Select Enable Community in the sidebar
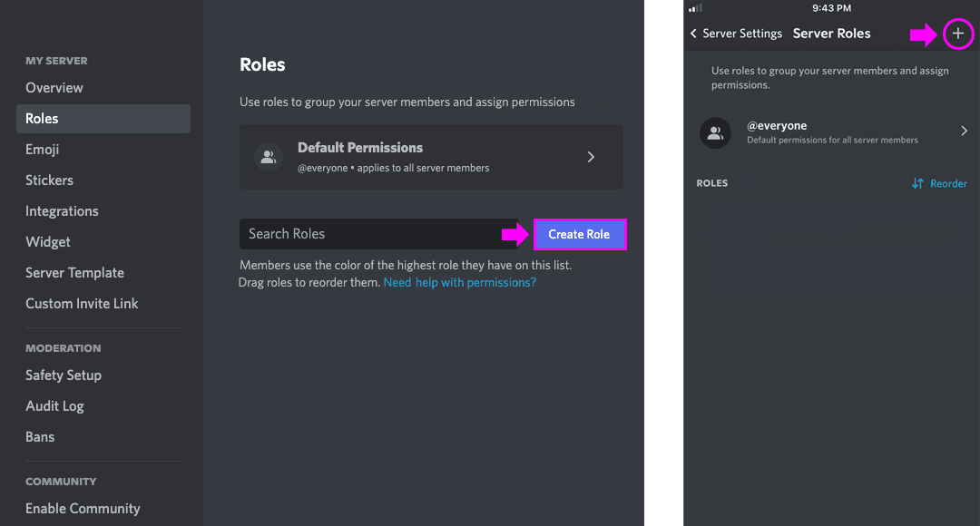The width and height of the screenshot is (980, 526). 83,509
